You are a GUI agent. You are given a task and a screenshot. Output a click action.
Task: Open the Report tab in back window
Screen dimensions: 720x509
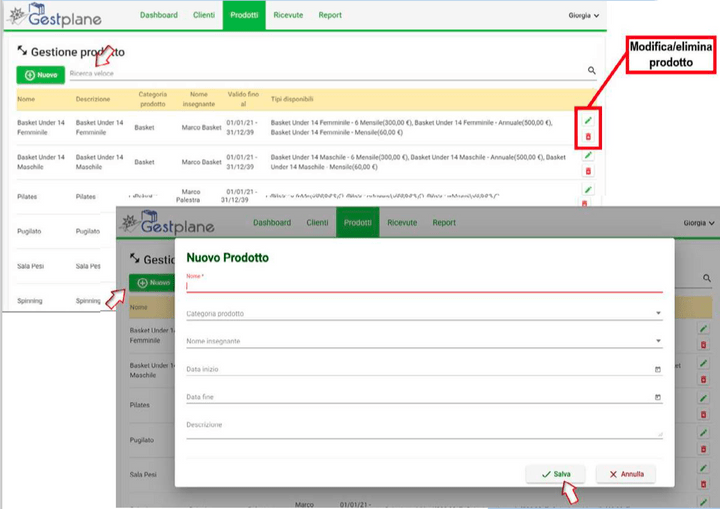(x=330, y=15)
